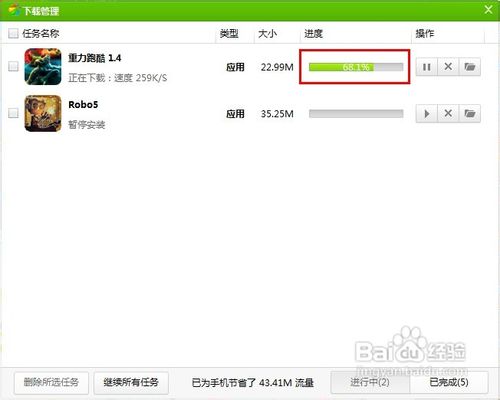Click the Robo5 app thumbnail
500x400 pixels.
[43, 113]
